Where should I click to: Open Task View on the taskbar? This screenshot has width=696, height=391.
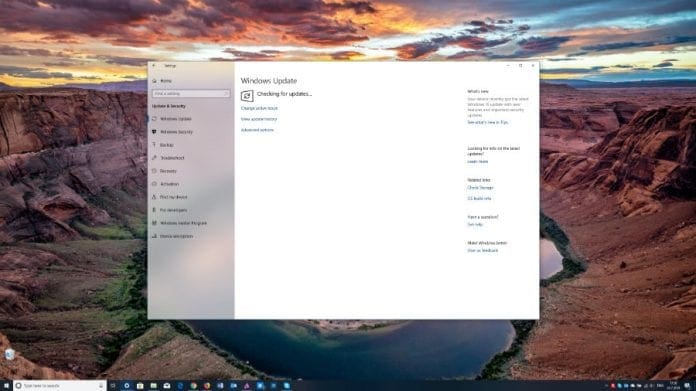coord(113,386)
